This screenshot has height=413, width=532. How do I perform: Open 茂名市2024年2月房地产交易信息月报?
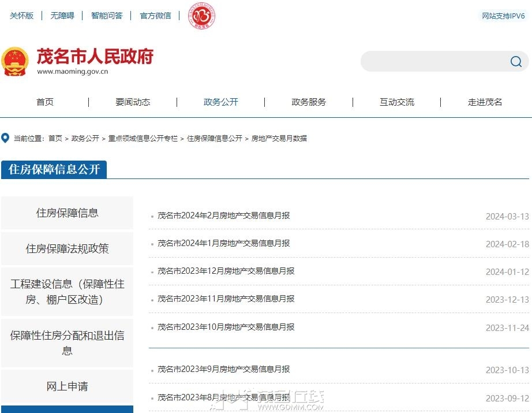pyautogui.click(x=223, y=215)
